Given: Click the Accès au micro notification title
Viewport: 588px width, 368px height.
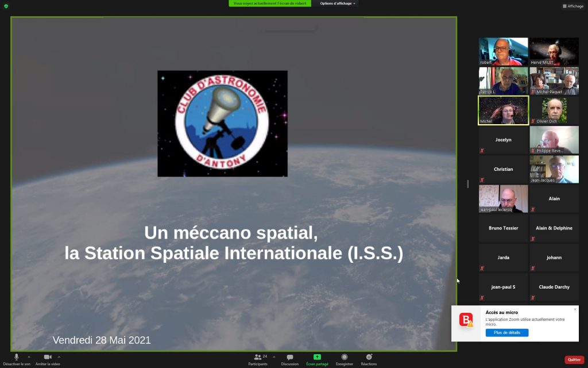Looking at the screenshot, I should tap(501, 312).
